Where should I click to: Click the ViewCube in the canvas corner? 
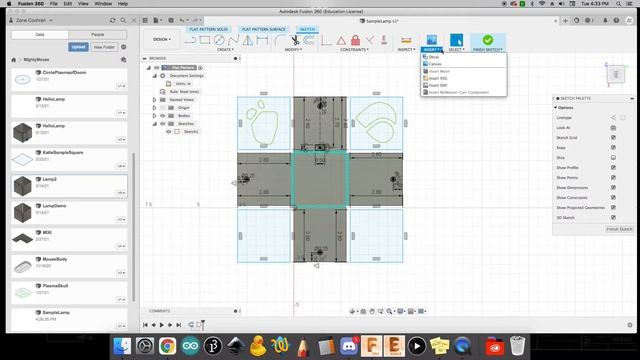coord(616,74)
